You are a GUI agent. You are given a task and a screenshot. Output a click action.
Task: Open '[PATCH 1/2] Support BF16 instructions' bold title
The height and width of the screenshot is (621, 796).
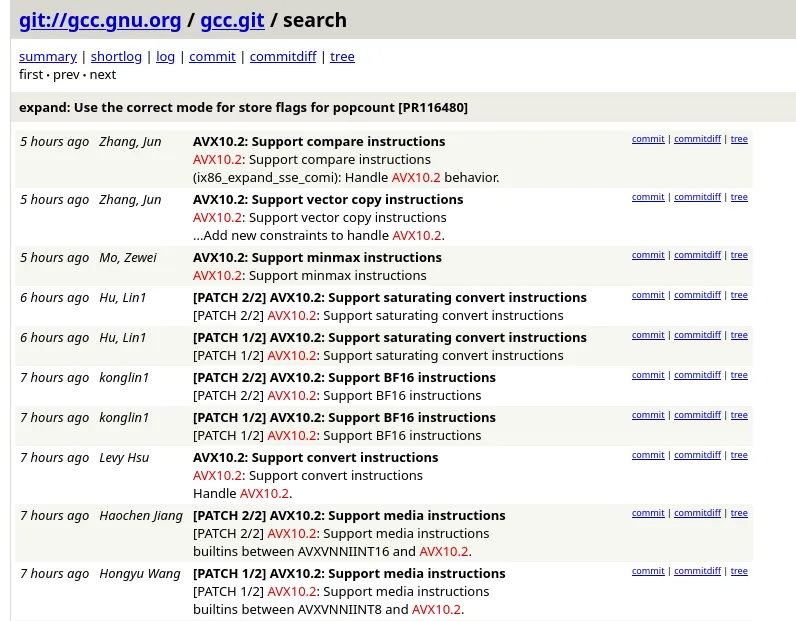344,417
